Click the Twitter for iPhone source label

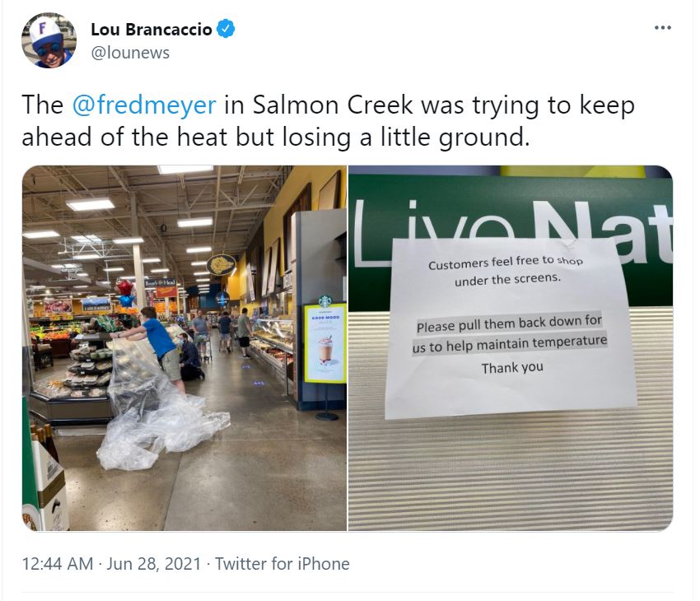pyautogui.click(x=282, y=563)
